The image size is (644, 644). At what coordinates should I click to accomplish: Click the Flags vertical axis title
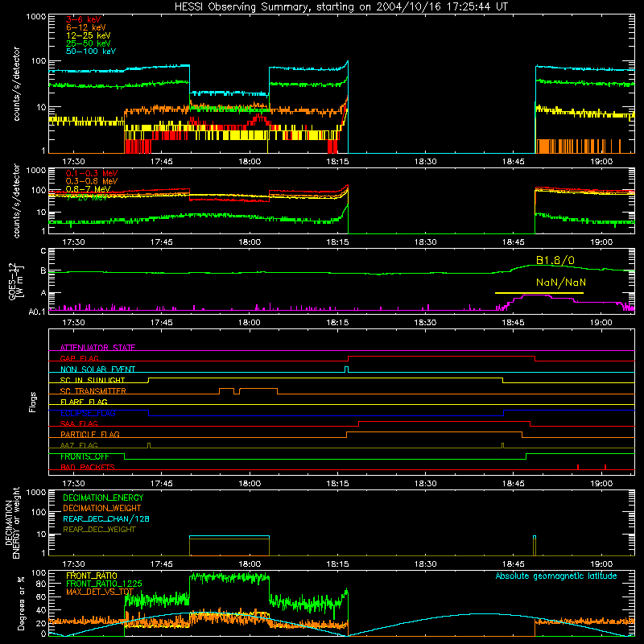32,402
